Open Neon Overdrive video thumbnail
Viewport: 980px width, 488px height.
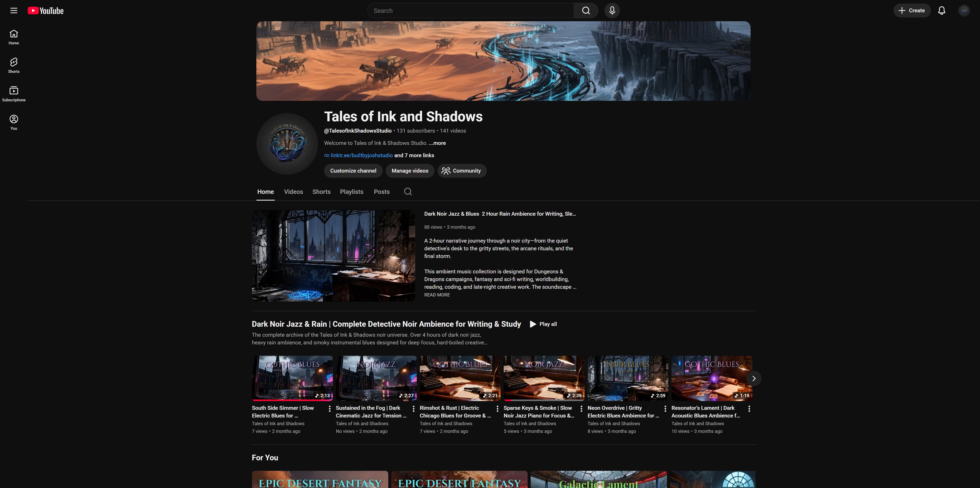pos(628,379)
